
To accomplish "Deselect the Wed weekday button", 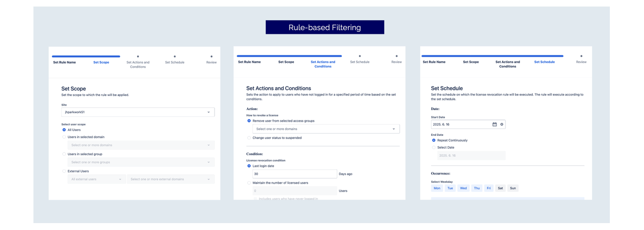I will coord(463,188).
